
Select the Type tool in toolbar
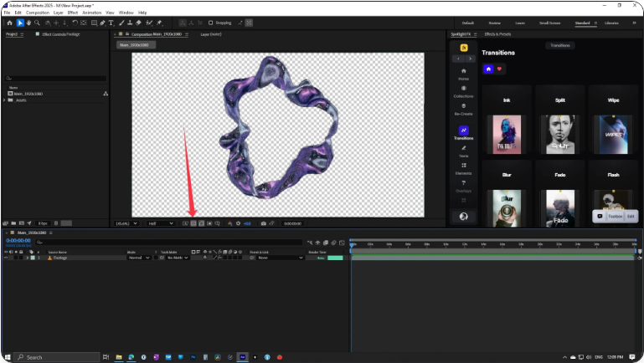[x=111, y=23]
